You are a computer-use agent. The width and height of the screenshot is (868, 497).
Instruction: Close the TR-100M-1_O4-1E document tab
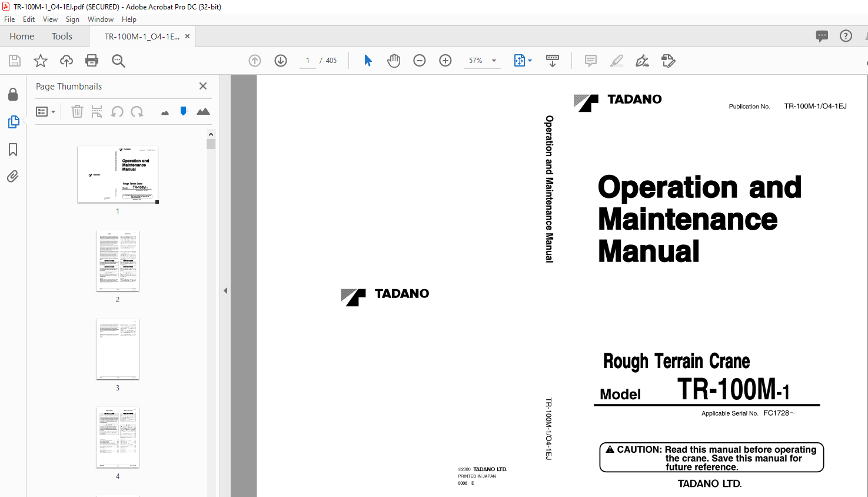(188, 37)
